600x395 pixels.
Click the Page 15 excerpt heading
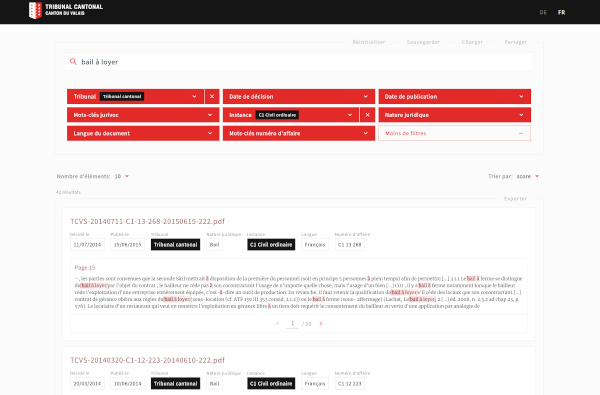(x=85, y=268)
